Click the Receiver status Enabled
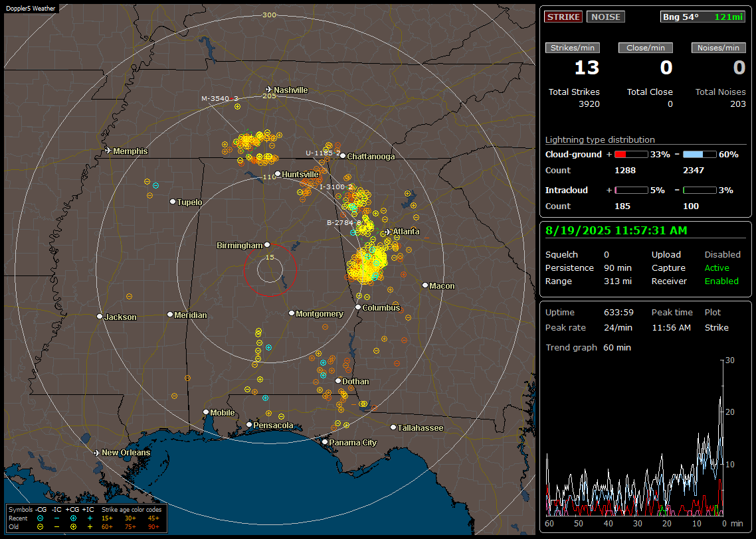 pos(721,281)
